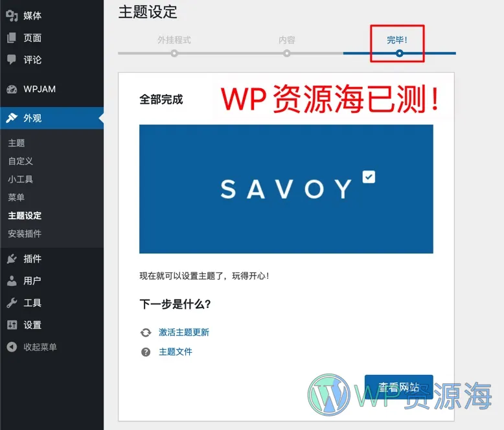Open the 设置 menu item

52,325
